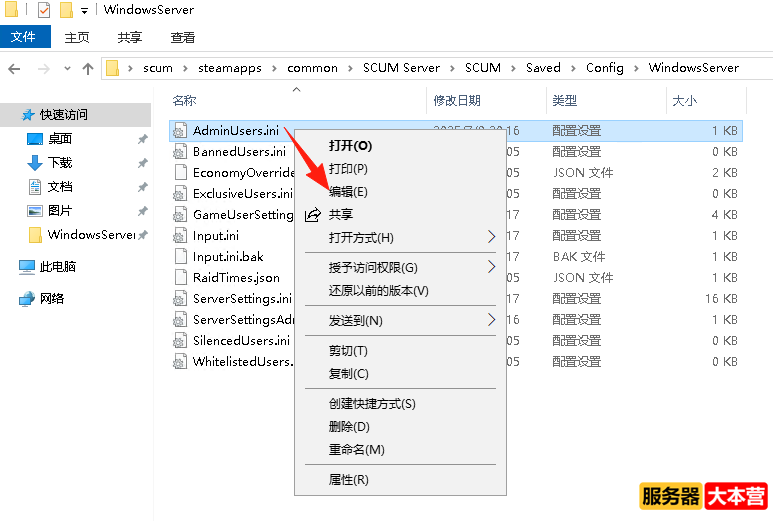Click the new folder icon in title bar
Screen dimensions: 773x521
click(67, 10)
